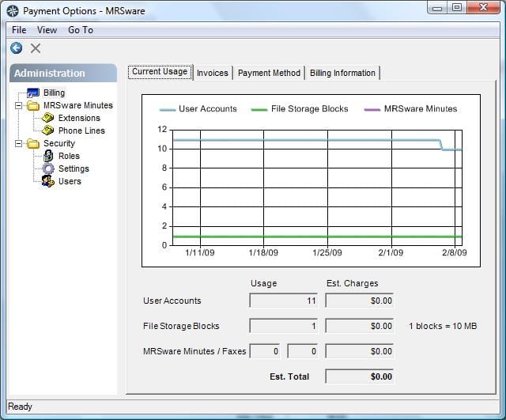Image resolution: width=506 pixels, height=420 pixels.
Task: Switch to the Current Usage tab
Action: click(160, 72)
